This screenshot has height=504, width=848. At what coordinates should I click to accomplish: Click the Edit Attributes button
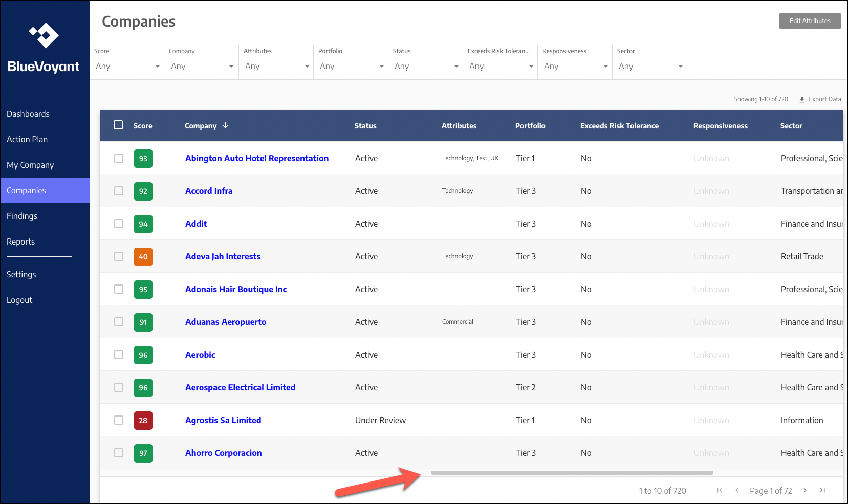pos(810,21)
